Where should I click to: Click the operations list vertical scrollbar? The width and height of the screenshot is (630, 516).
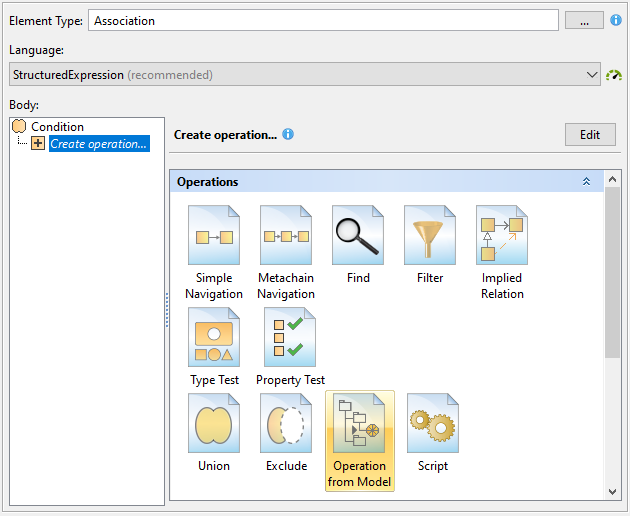click(x=612, y=270)
